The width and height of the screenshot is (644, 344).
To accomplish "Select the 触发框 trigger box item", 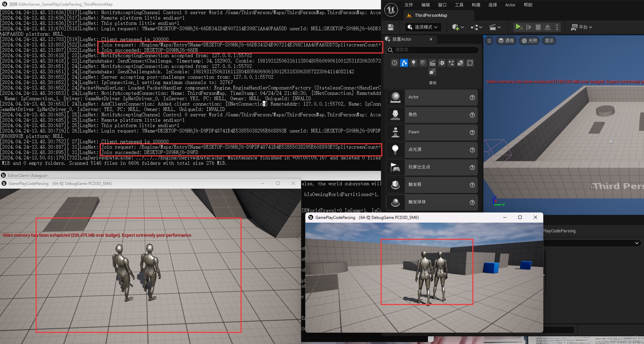I will pos(432,185).
